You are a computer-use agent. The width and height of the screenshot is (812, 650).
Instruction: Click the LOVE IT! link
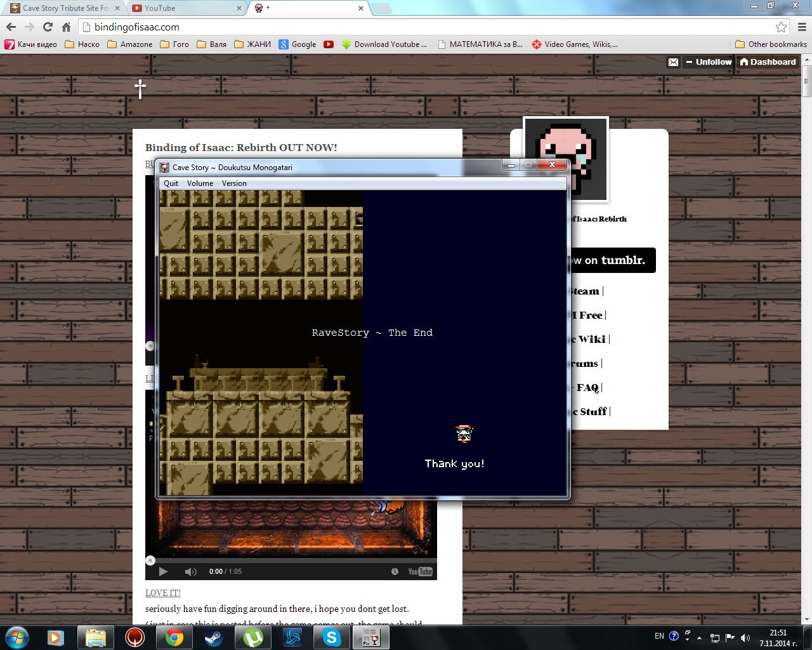pyautogui.click(x=163, y=593)
